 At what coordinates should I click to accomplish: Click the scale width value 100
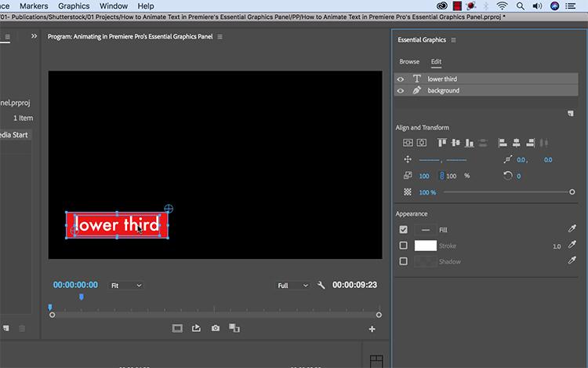[424, 176]
